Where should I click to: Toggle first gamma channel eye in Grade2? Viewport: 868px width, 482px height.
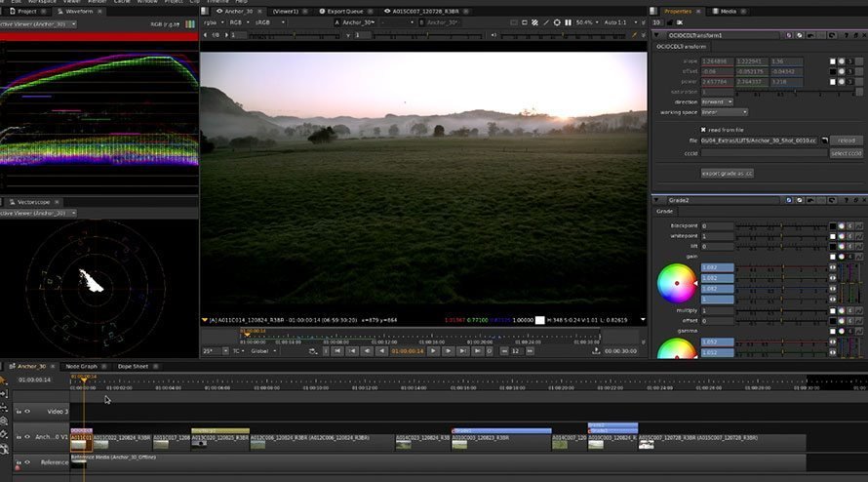pos(833,342)
